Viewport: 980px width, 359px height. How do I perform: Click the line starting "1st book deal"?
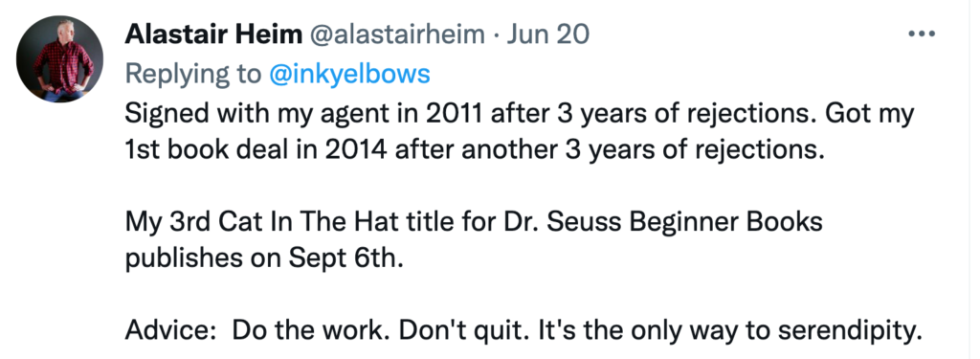475,150
